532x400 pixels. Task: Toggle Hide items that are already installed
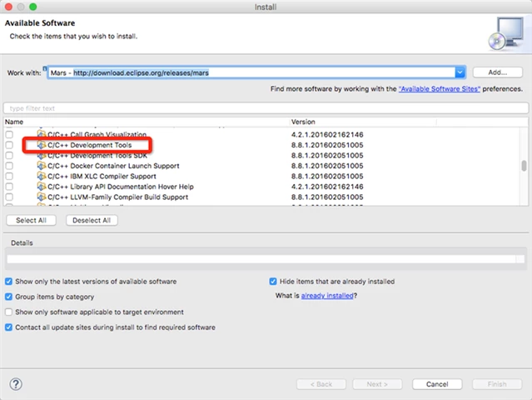coord(273,282)
